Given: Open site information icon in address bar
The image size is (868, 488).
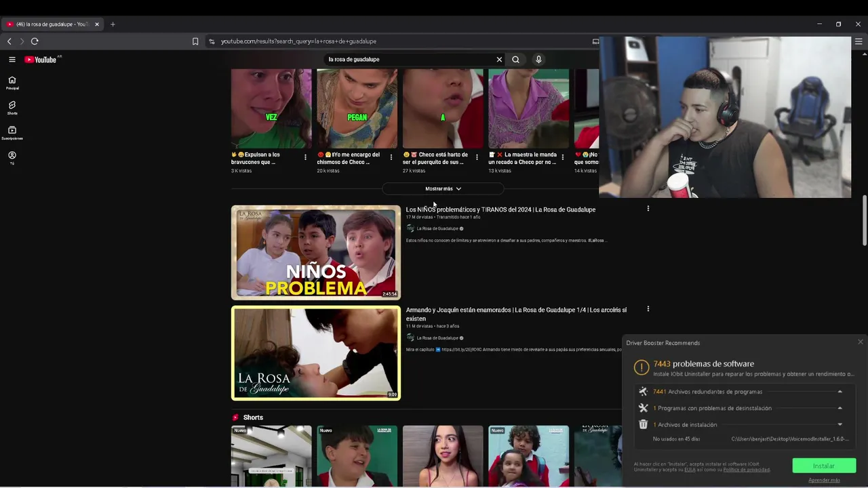Looking at the screenshot, I should [x=212, y=41].
